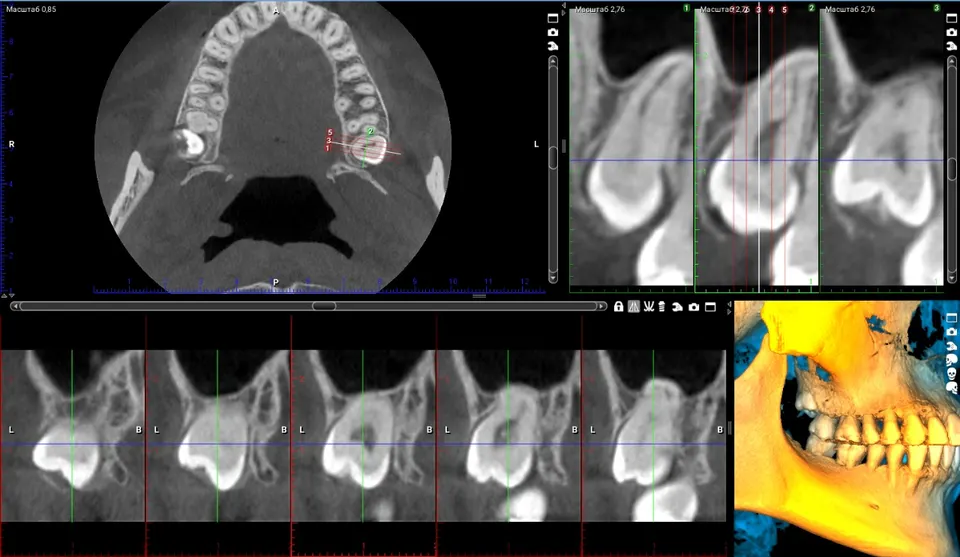Take a snapshot of the cross-section panel
The image size is (960, 557).
(x=694, y=307)
